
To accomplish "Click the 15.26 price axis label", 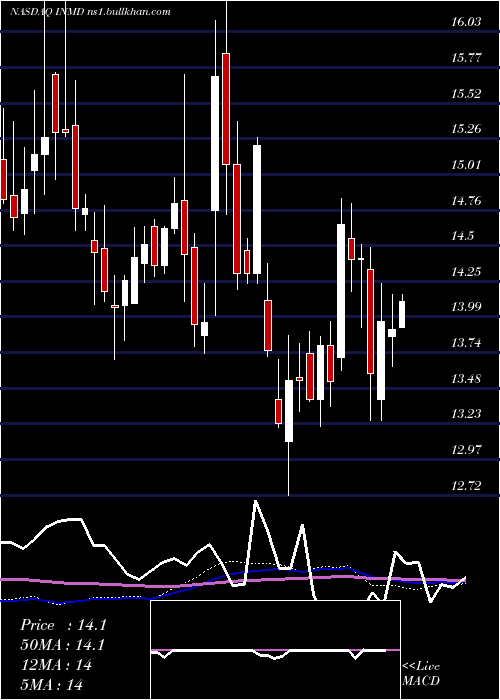I will [466, 129].
